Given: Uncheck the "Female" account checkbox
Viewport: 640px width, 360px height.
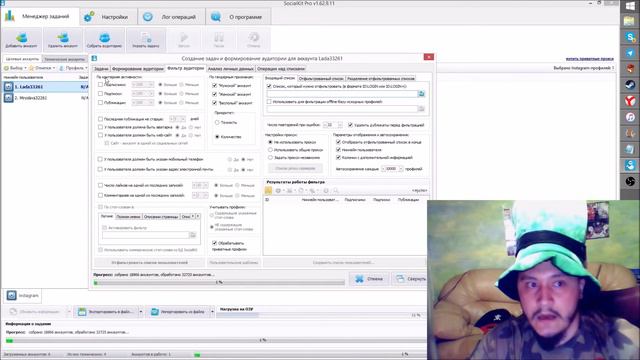Looking at the screenshot, I should point(214,94).
